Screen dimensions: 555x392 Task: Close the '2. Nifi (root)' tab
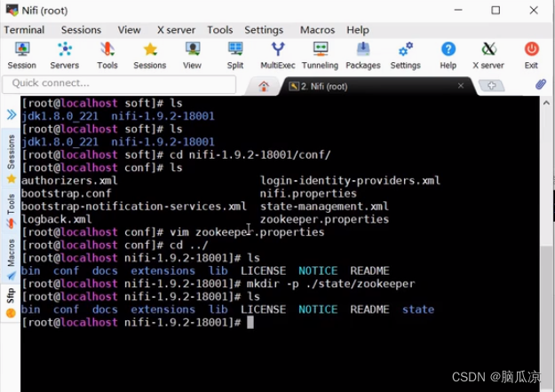coord(461,85)
